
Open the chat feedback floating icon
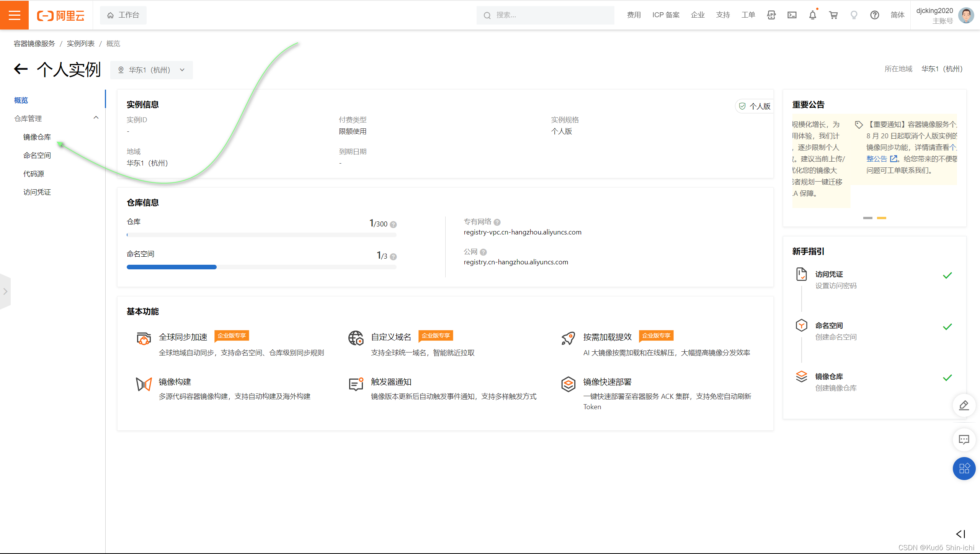[x=964, y=439]
